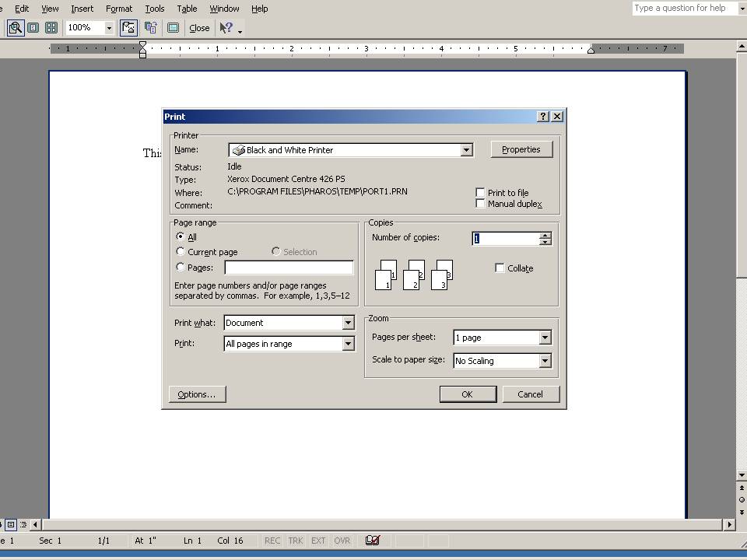
Task: Click the spelling and grammar status icon
Action: point(373,541)
